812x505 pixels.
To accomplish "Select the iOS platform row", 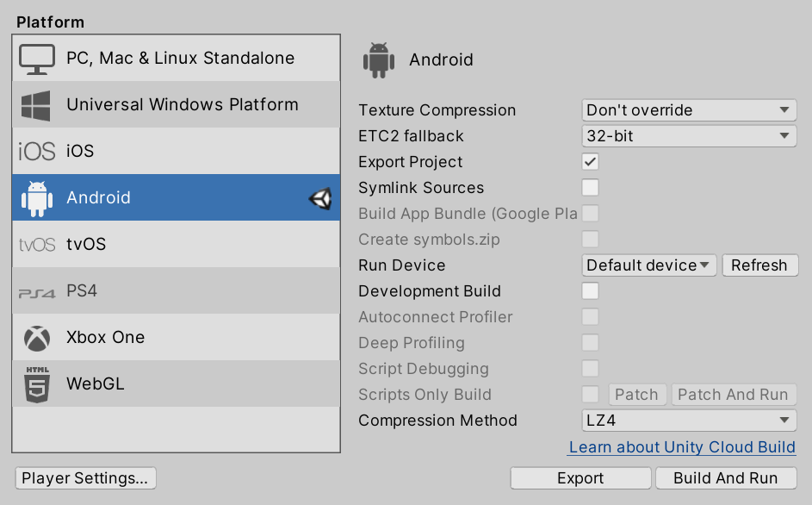I will pyautogui.click(x=176, y=151).
